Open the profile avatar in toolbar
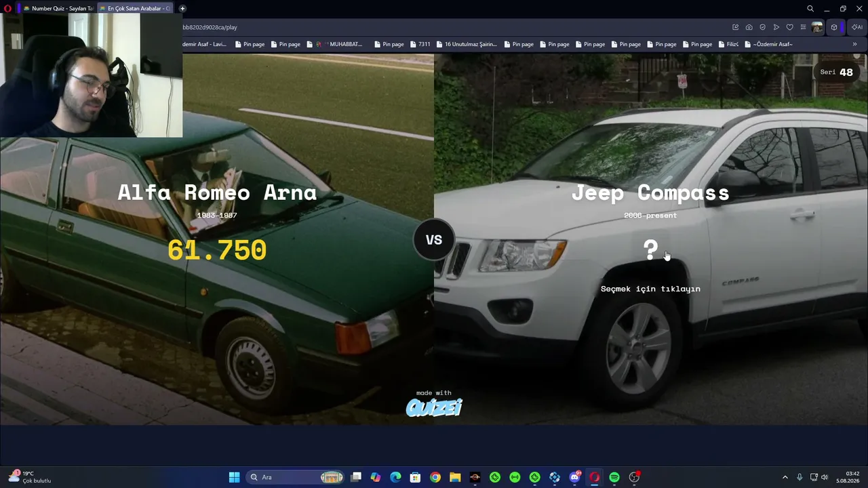Screen dimensions: 868x488 coord(817,27)
